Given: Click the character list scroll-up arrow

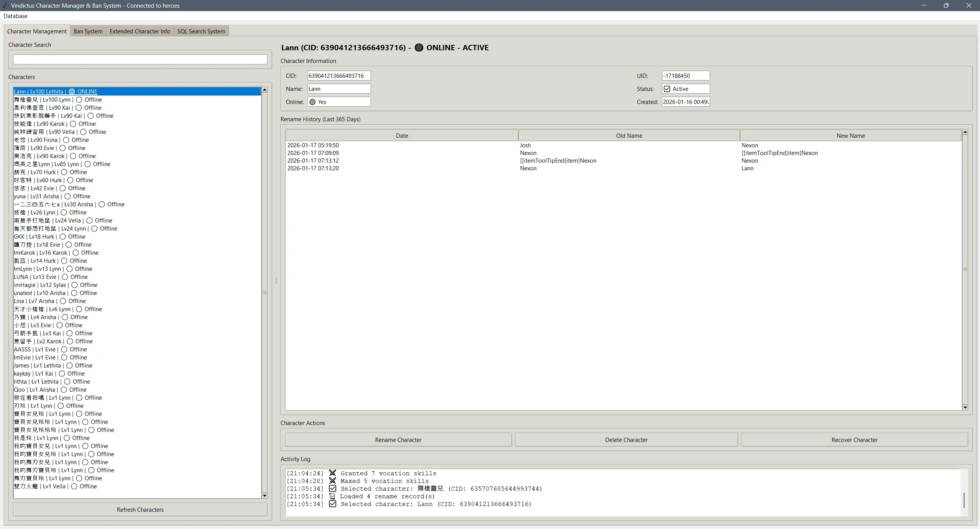Looking at the screenshot, I should (x=264, y=90).
